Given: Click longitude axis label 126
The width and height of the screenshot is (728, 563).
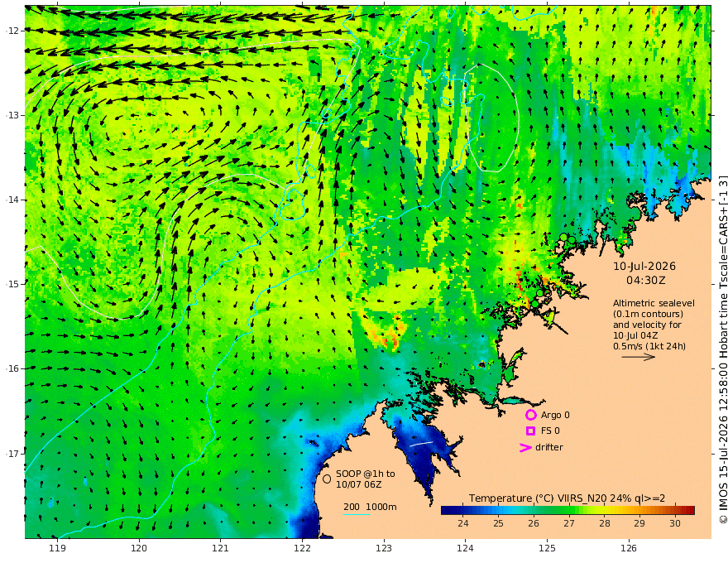Looking at the screenshot, I should pyautogui.click(x=629, y=548).
